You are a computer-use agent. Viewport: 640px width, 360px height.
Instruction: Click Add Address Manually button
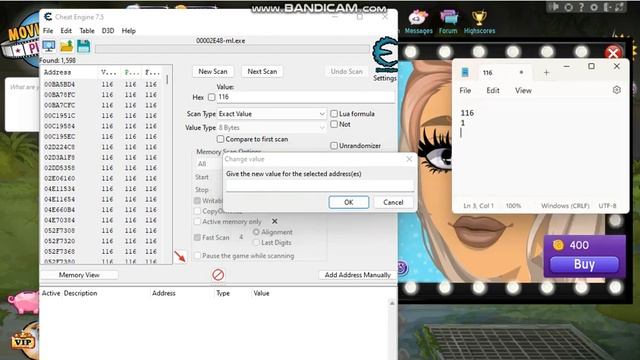358,275
